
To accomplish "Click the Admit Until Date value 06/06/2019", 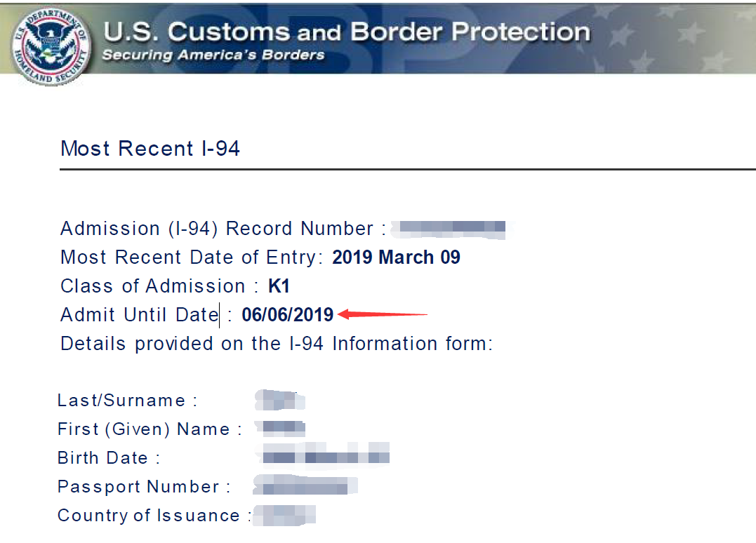I will [287, 315].
